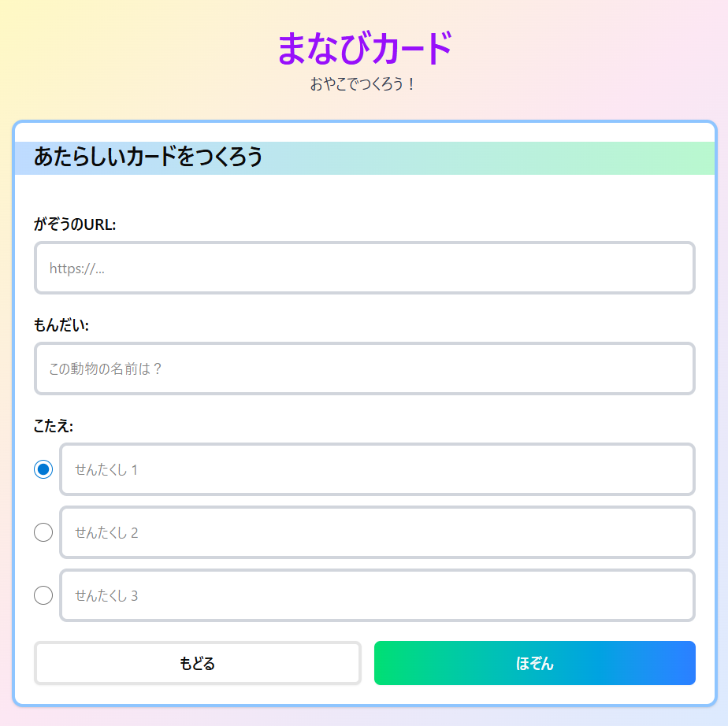Click the この動物の名前は？ placeholder text
Image resolution: width=728 pixels, height=726 pixels.
click(106, 369)
